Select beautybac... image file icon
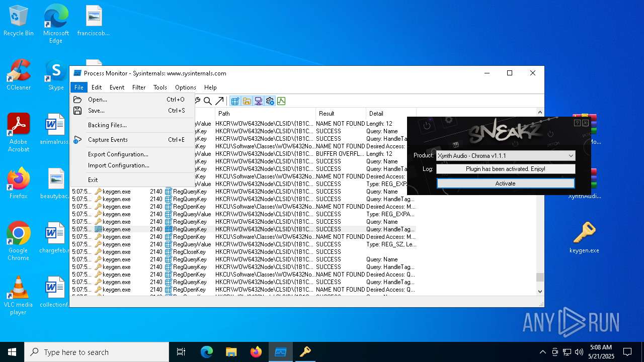This screenshot has width=644, height=362. pyautogui.click(x=55, y=184)
